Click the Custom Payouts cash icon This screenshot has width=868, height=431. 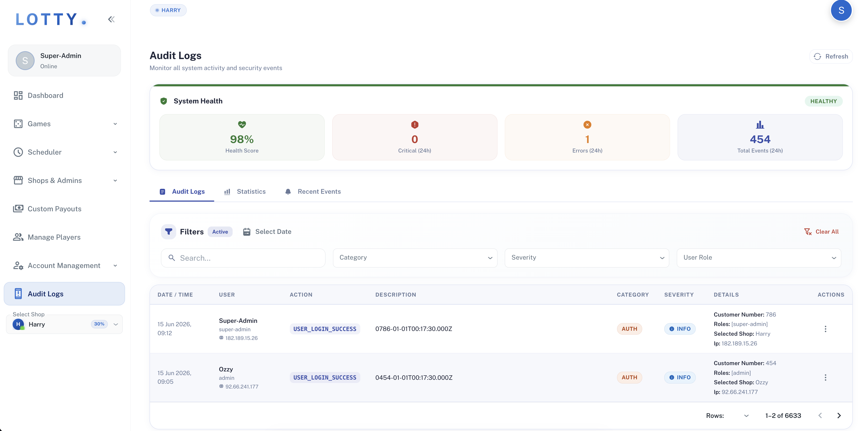tap(18, 209)
